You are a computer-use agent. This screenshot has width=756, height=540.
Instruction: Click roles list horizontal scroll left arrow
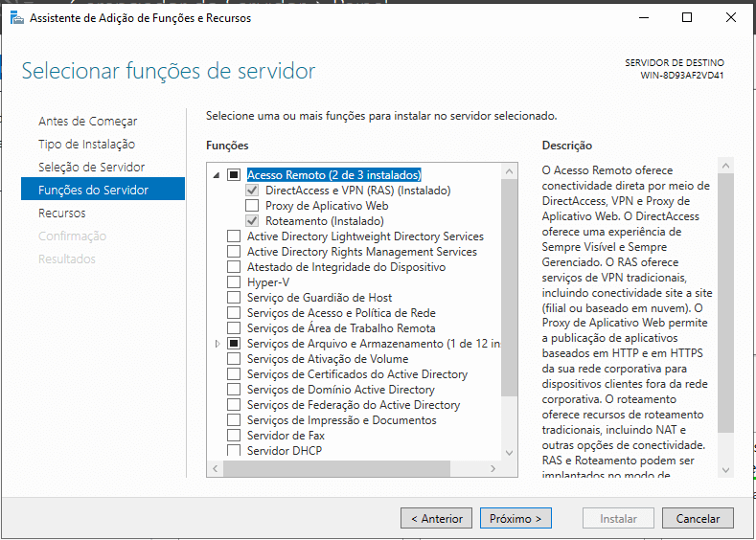click(x=215, y=469)
